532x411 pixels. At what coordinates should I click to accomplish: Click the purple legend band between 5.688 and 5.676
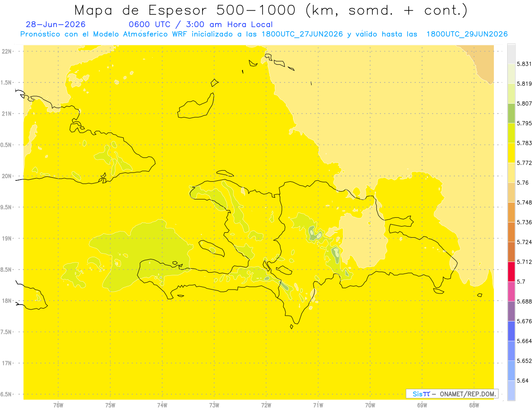click(511, 311)
